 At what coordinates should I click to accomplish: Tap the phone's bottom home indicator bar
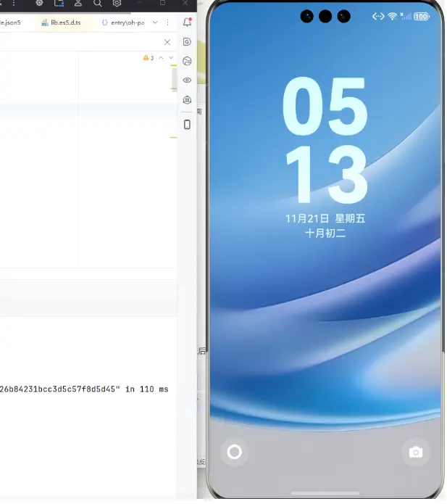pos(325,493)
